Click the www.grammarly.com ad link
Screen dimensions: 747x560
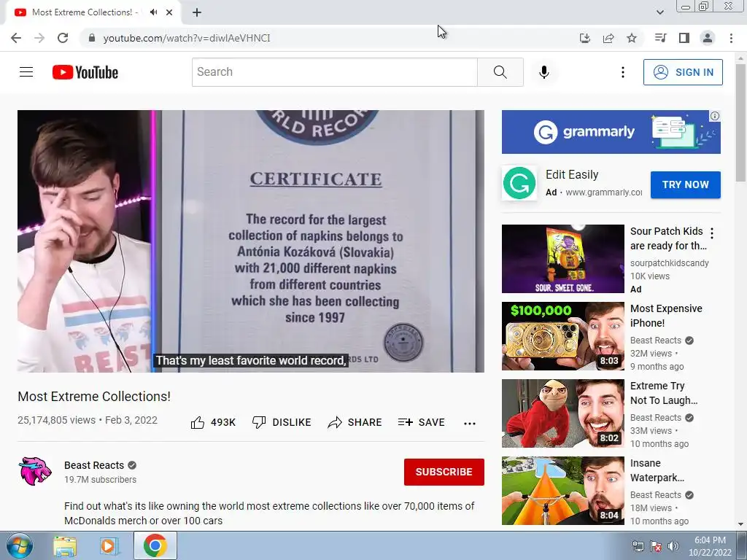[603, 192]
